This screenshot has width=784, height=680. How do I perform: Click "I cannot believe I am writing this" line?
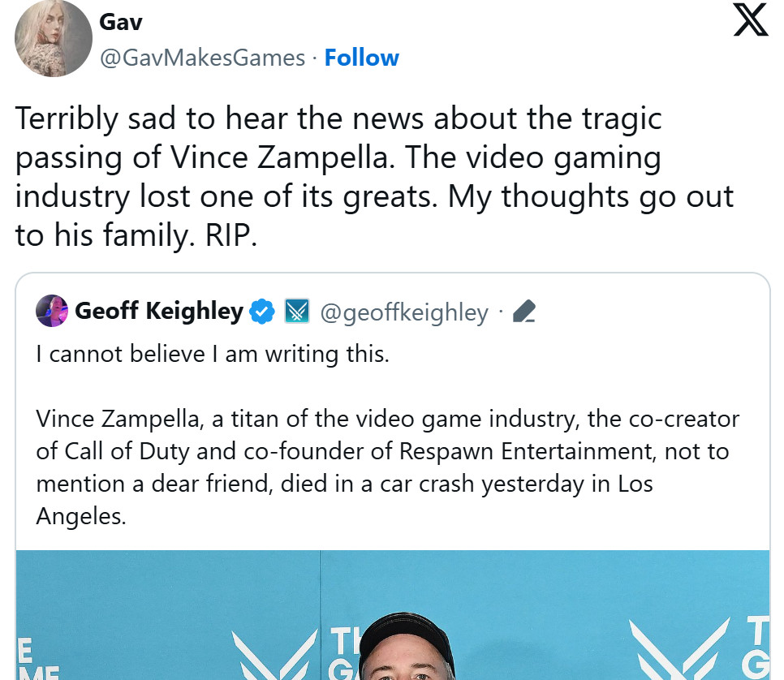213,355
